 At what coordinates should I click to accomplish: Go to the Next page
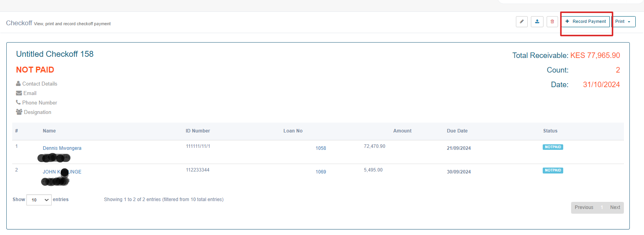(x=615, y=207)
